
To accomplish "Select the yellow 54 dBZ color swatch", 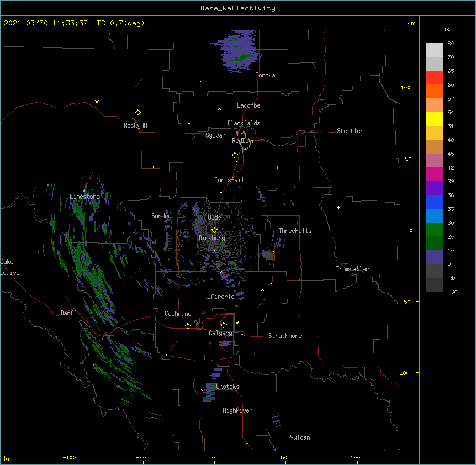I will [x=434, y=119].
